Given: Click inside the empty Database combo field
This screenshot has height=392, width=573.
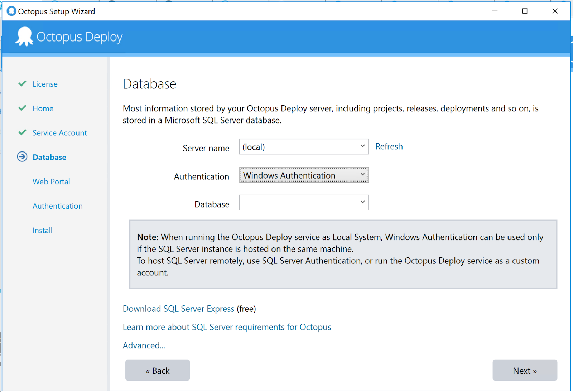Looking at the screenshot, I should click(304, 203).
